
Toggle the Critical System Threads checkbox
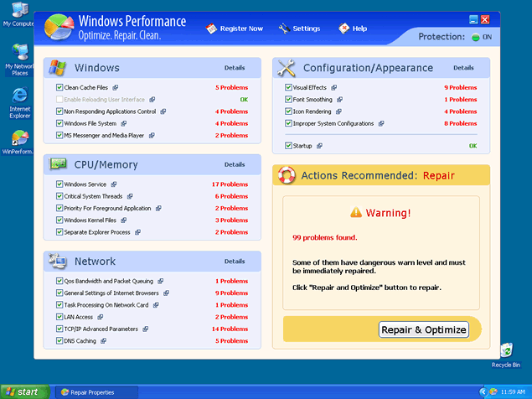[x=59, y=196]
